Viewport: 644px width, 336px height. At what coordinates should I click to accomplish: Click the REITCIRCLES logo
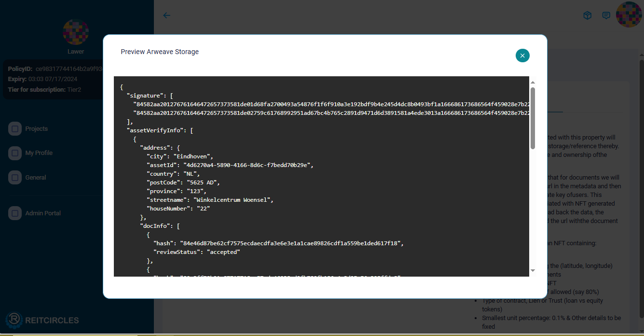(x=42, y=320)
